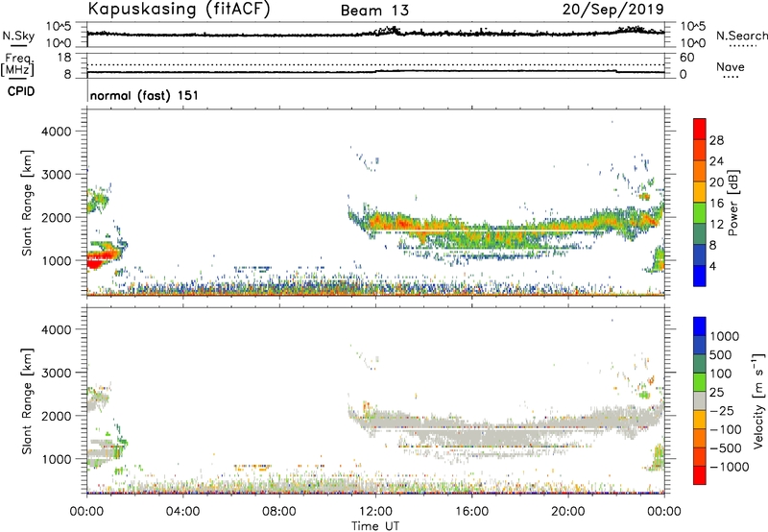
Task: Click the "16:00" time tick label
Action: point(471,512)
